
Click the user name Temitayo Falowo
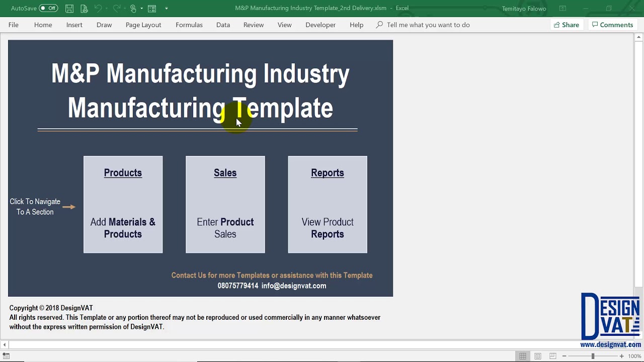click(524, 9)
